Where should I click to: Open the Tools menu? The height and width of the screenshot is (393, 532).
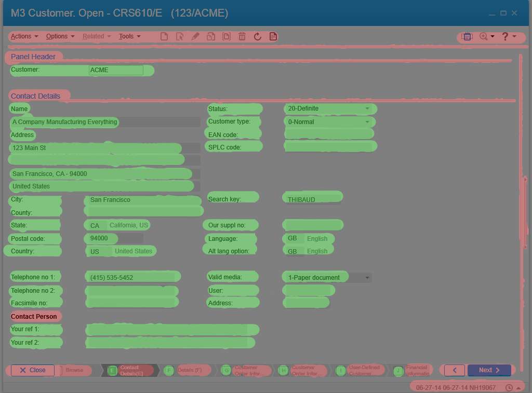pos(129,36)
